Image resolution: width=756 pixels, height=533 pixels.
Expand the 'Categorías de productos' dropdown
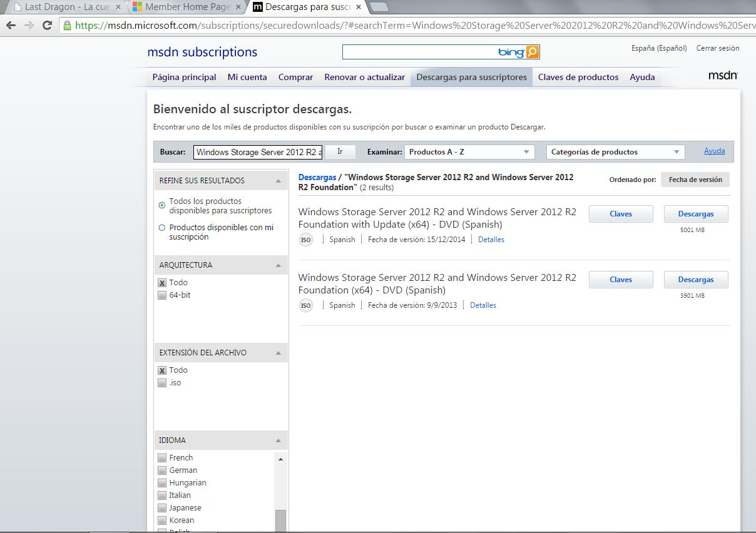point(615,152)
